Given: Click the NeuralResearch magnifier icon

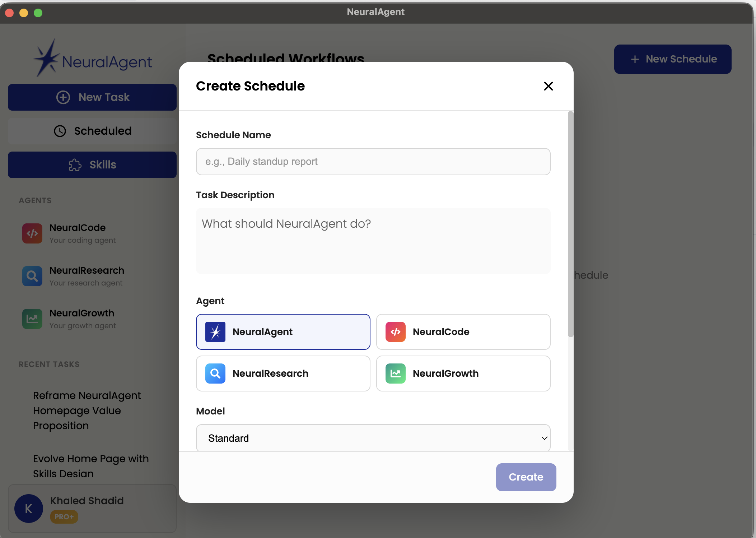Looking at the screenshot, I should click(32, 276).
